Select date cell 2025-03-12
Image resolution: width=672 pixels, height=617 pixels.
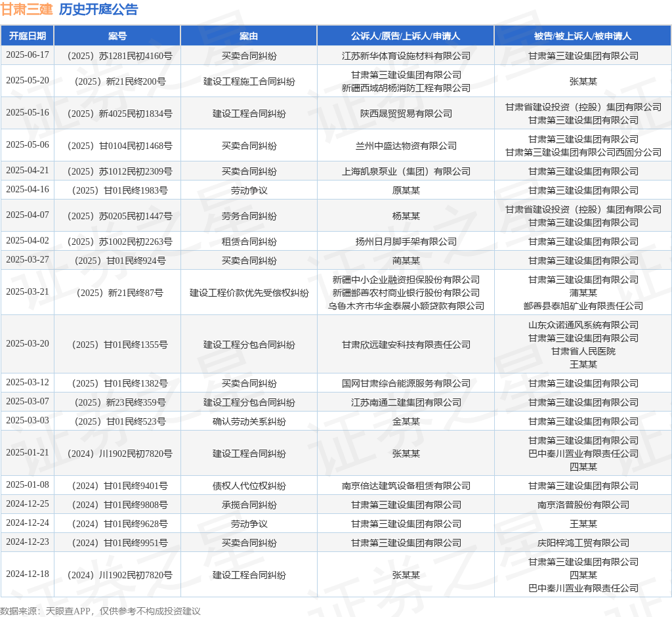pyautogui.click(x=28, y=383)
